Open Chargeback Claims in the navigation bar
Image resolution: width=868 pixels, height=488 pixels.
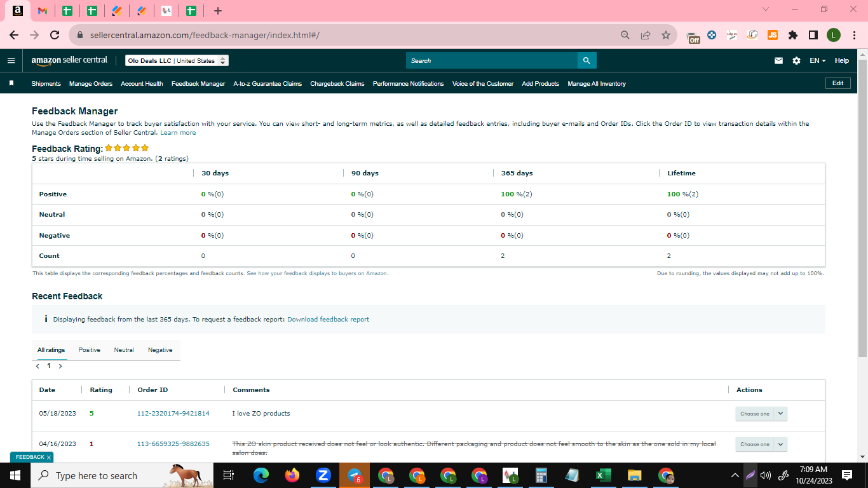[x=337, y=83]
